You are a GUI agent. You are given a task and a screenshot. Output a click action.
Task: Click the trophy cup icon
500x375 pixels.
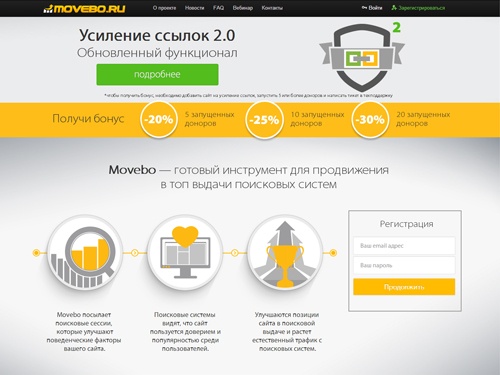pyautogui.click(x=285, y=253)
